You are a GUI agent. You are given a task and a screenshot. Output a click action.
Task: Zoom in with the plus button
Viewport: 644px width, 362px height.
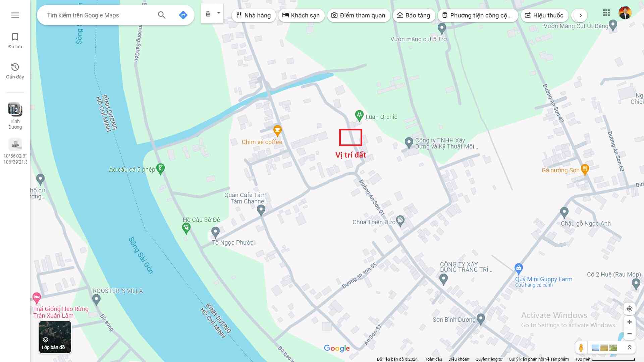pos(629,322)
